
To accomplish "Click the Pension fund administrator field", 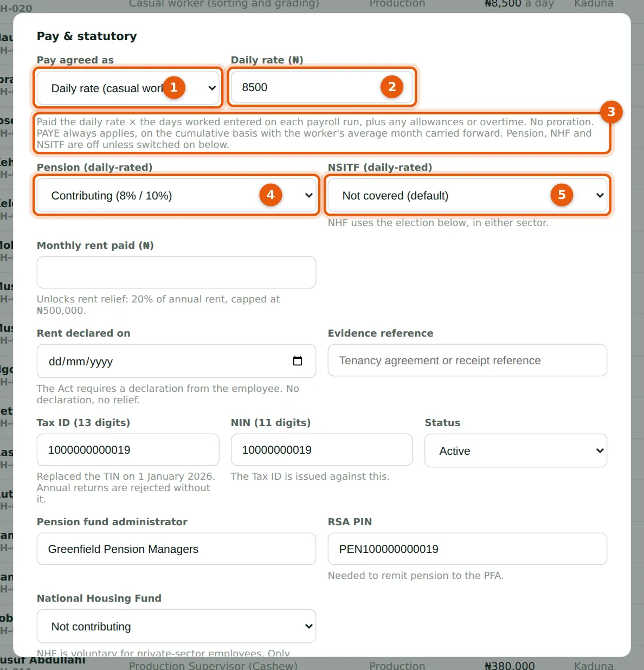I will pyautogui.click(x=176, y=549).
